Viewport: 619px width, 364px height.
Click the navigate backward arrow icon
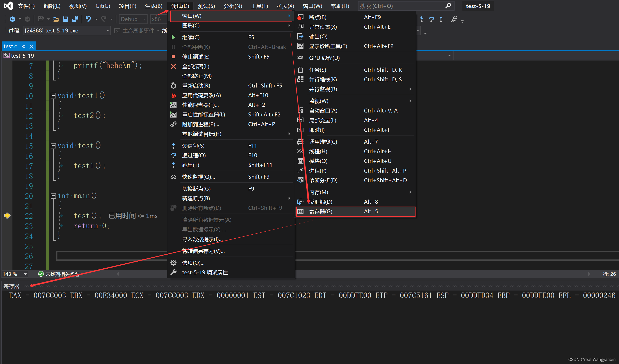coord(12,19)
